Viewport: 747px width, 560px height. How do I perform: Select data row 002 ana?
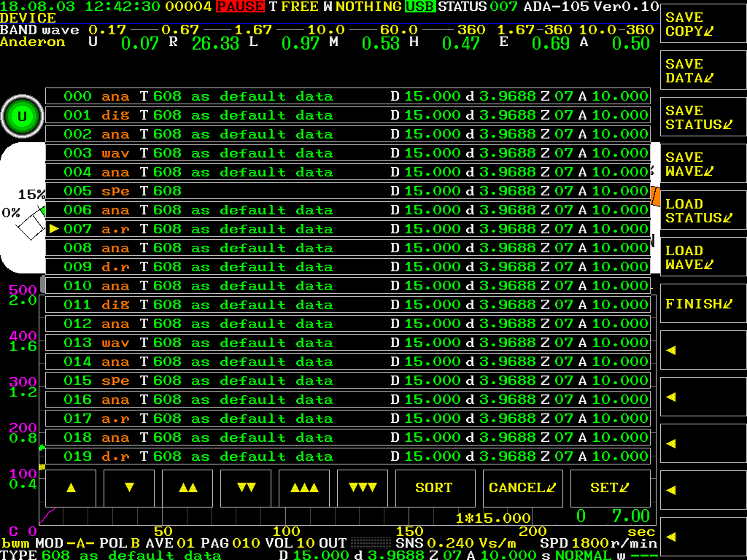(348, 134)
